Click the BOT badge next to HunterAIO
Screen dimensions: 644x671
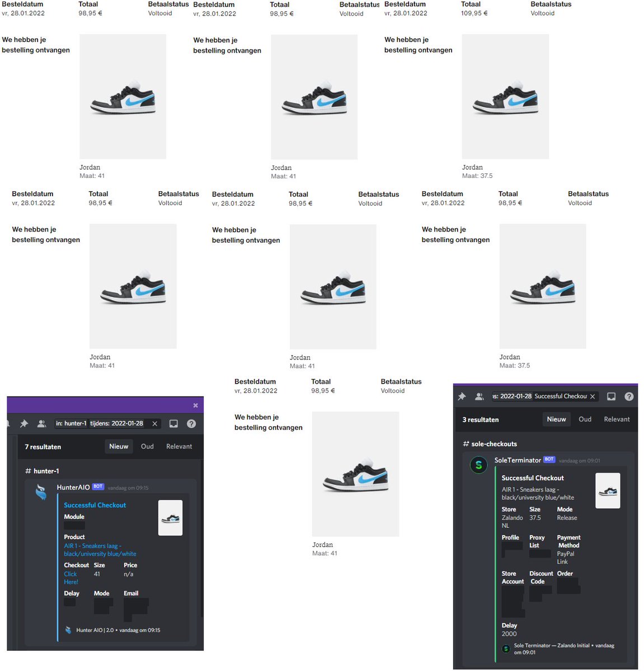point(98,486)
